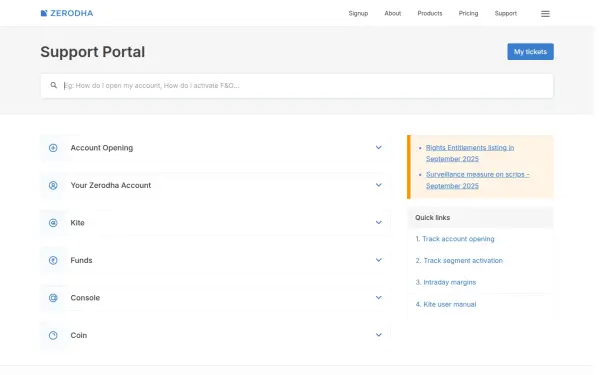Click the Kite label
Image resolution: width=600 pixels, height=375 pixels.
coord(77,223)
